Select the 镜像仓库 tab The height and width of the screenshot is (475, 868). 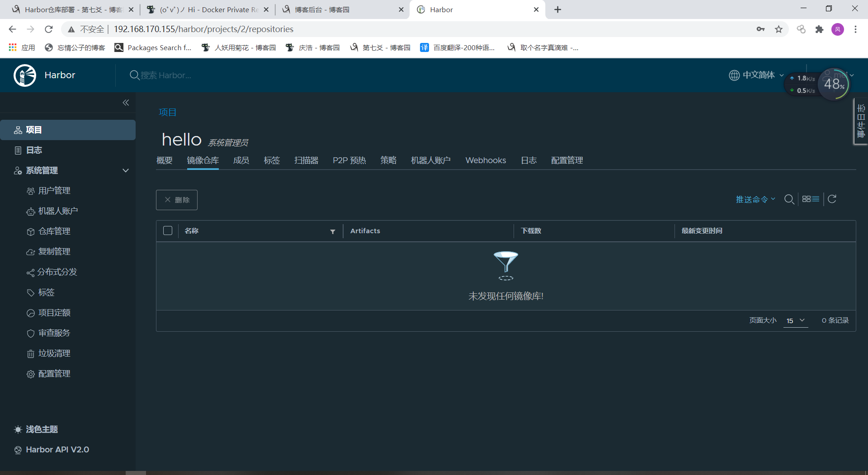203,160
